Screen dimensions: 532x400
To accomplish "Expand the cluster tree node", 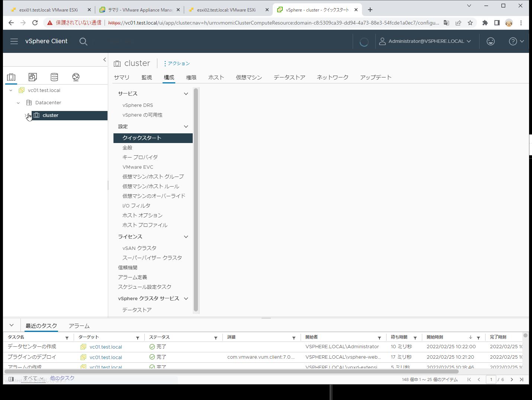I will point(26,115).
